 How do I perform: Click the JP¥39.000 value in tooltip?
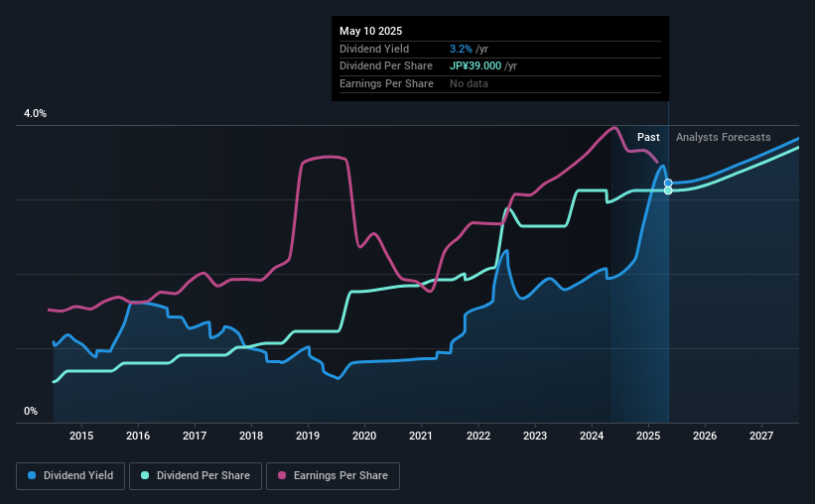pos(475,66)
